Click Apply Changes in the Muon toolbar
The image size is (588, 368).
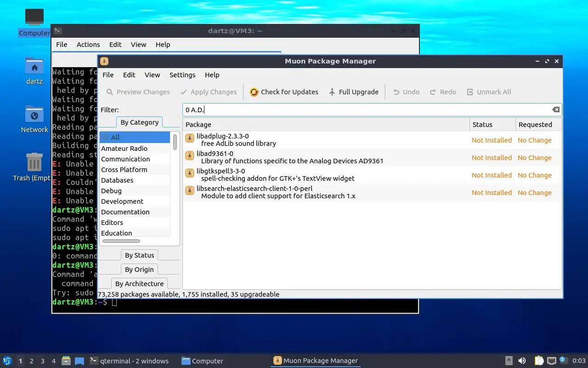[209, 92]
